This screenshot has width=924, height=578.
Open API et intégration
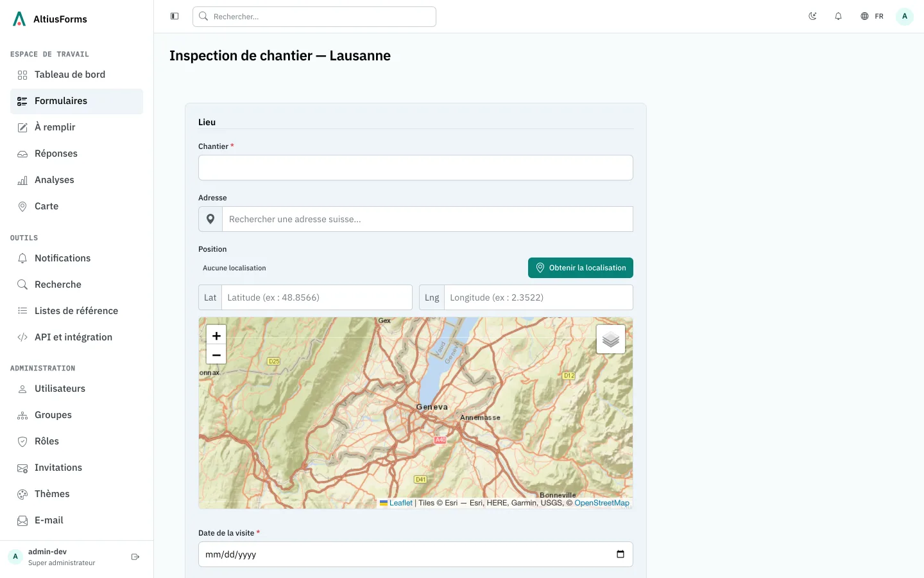pos(76,337)
